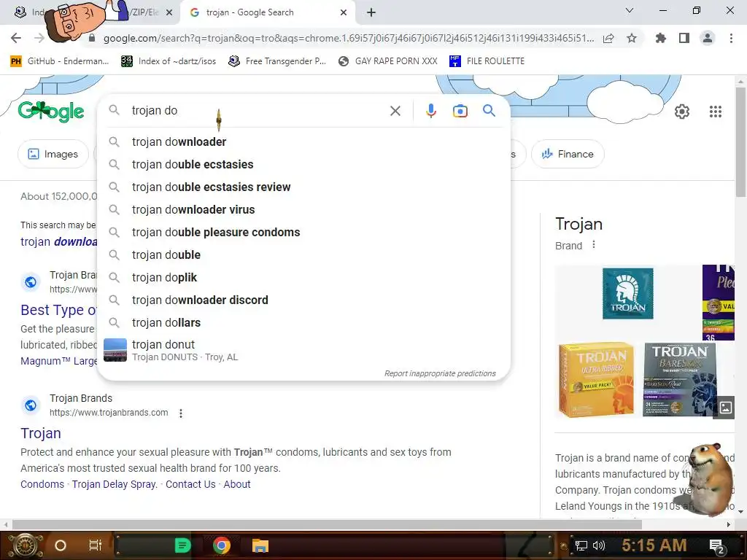747x560 pixels.
Task: Open more options for Trojan Brands result
Action: pyautogui.click(x=181, y=413)
